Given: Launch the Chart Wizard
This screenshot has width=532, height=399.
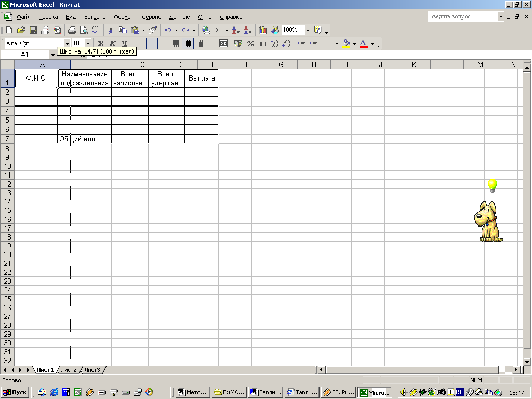Looking at the screenshot, I should click(x=262, y=30).
